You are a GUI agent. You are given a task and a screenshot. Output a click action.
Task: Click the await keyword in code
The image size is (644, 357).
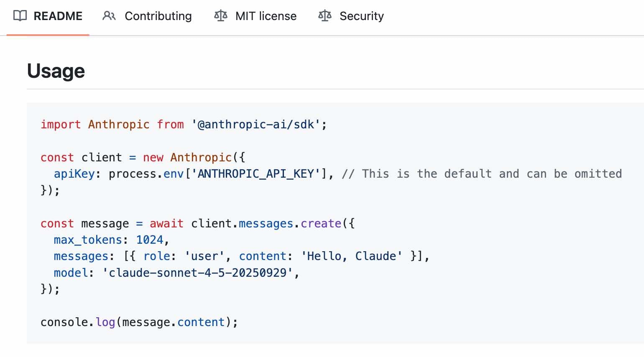(166, 224)
